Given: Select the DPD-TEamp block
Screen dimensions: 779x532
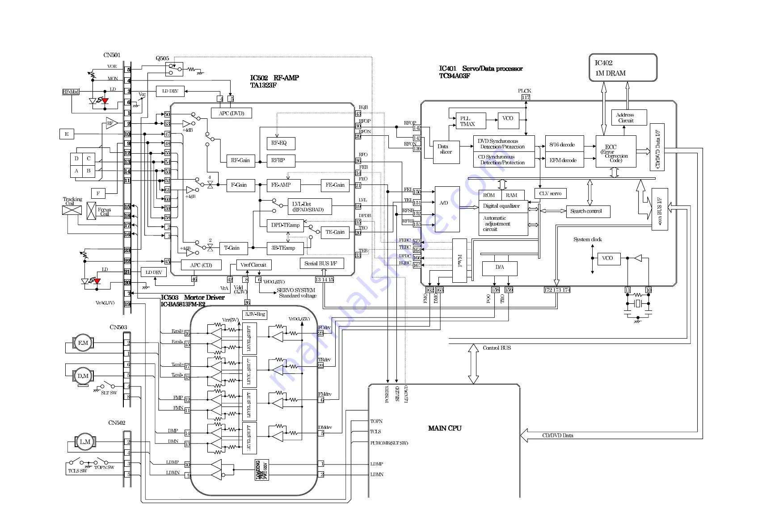Looking at the screenshot, I should (285, 225).
